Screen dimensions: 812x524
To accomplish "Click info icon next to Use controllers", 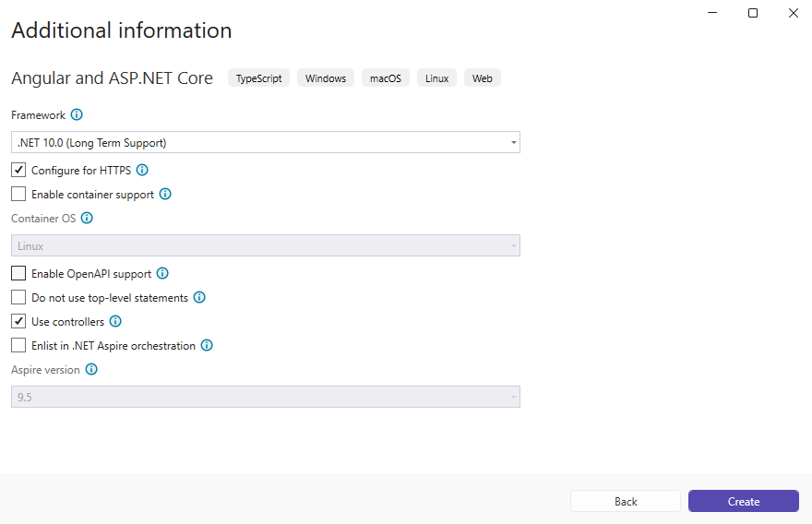I will click(115, 322).
